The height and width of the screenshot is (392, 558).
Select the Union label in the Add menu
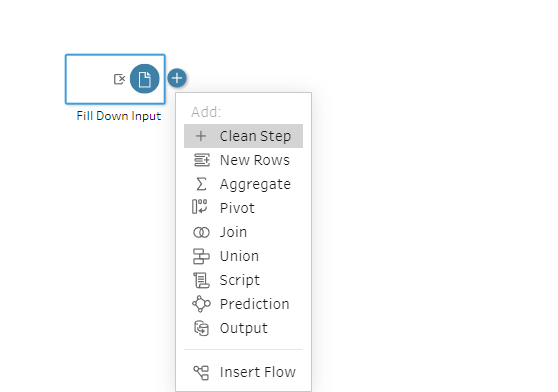click(239, 256)
